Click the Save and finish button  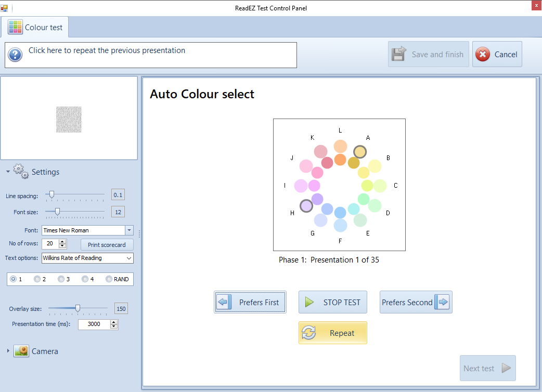coord(428,55)
